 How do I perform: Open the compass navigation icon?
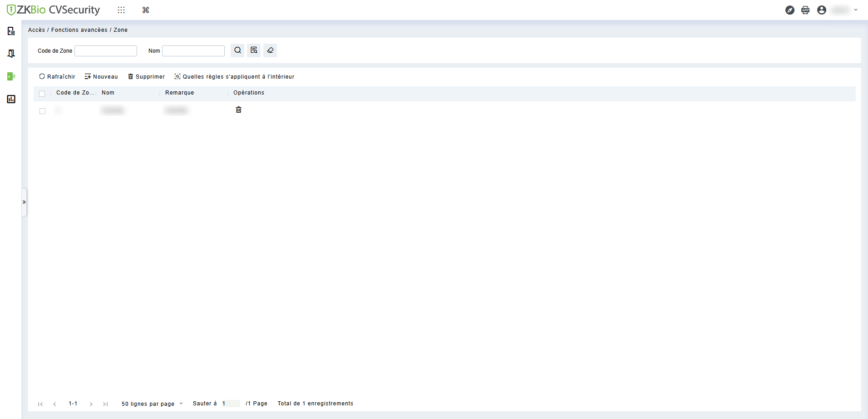(790, 10)
